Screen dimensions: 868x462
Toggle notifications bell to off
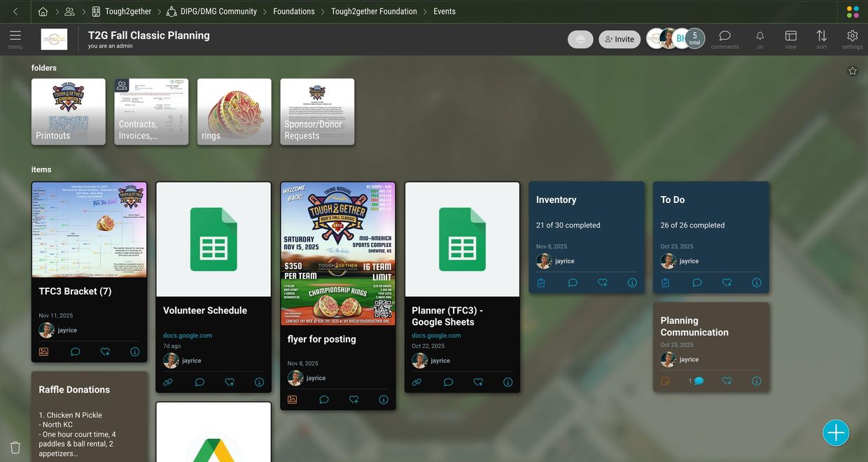[759, 36]
